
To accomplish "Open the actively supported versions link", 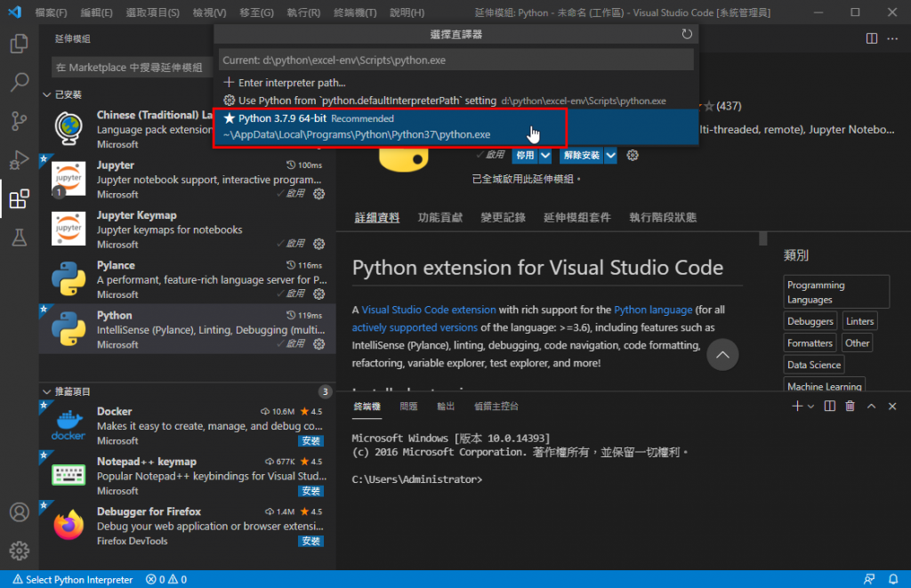I will click(x=415, y=327).
